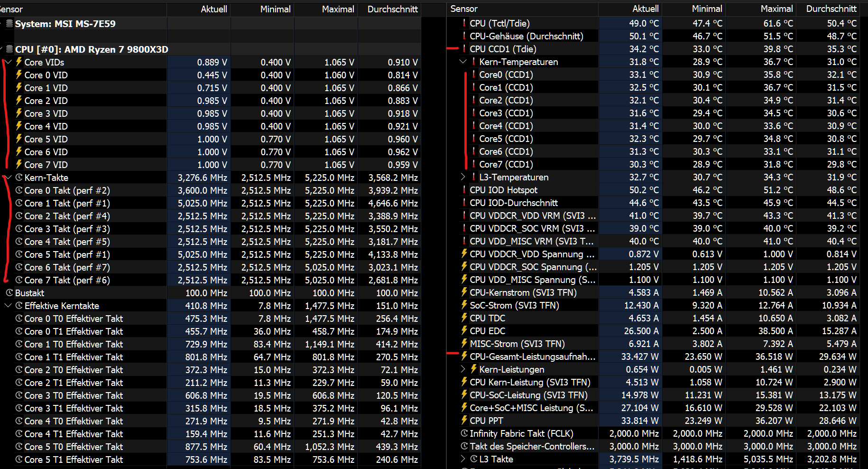Click the clock icon of Core 0 Takt (perf #2)
The image size is (868, 469).
(x=19, y=190)
